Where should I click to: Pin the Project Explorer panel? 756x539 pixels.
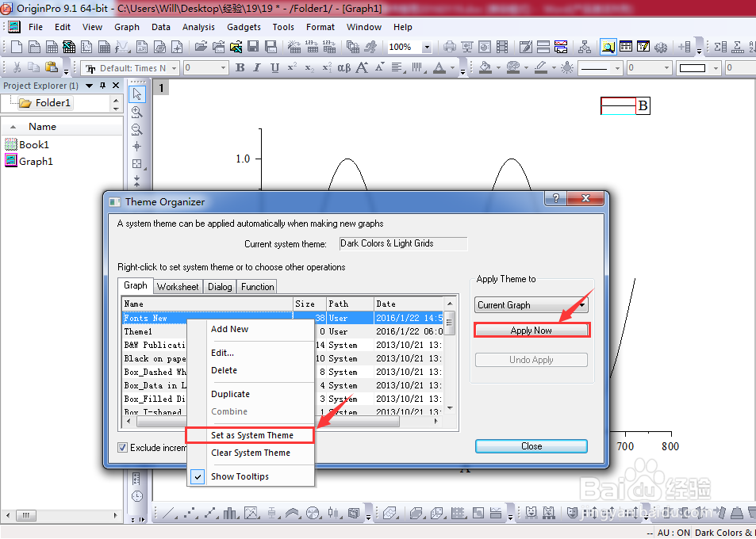click(102, 86)
